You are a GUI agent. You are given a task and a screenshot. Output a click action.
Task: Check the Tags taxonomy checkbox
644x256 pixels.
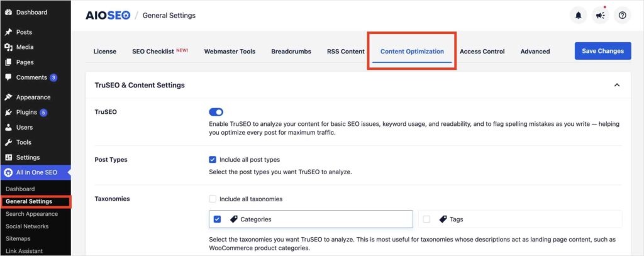[426, 219]
